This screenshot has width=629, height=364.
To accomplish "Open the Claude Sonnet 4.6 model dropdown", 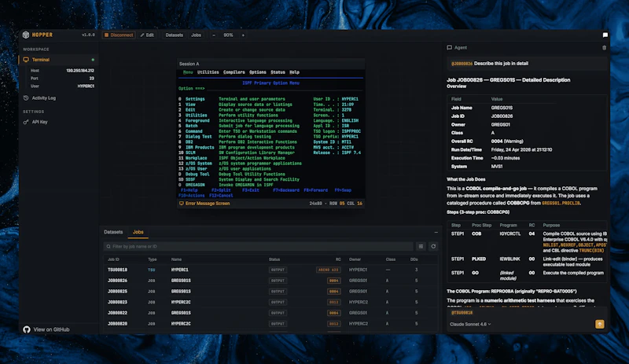I will (x=470, y=324).
